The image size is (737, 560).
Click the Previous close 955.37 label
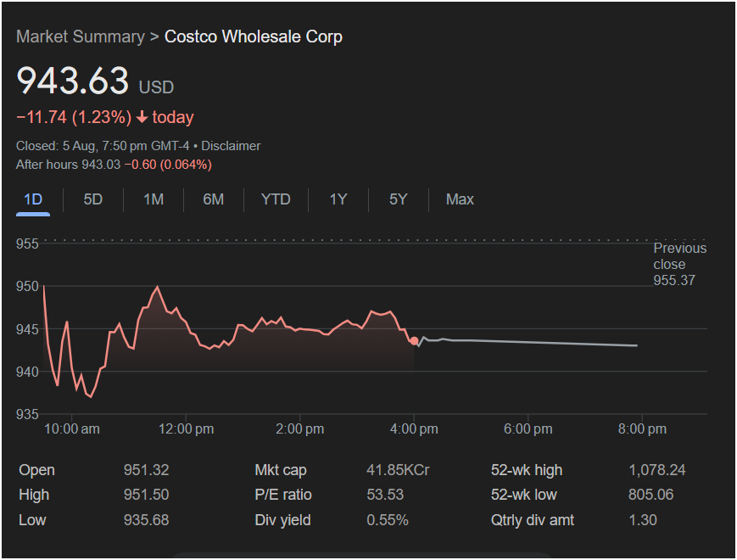678,264
